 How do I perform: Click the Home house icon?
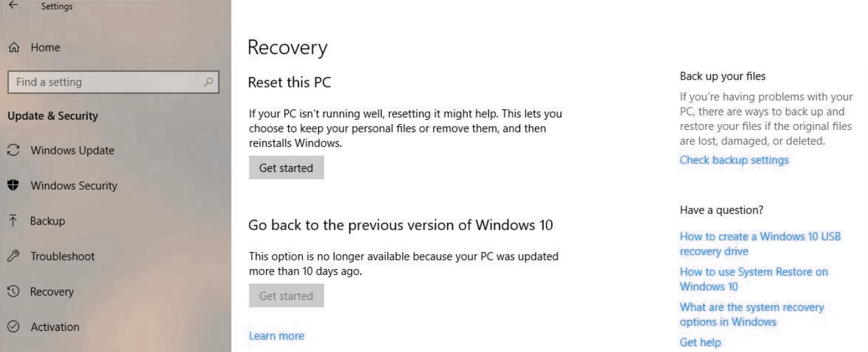coord(13,48)
